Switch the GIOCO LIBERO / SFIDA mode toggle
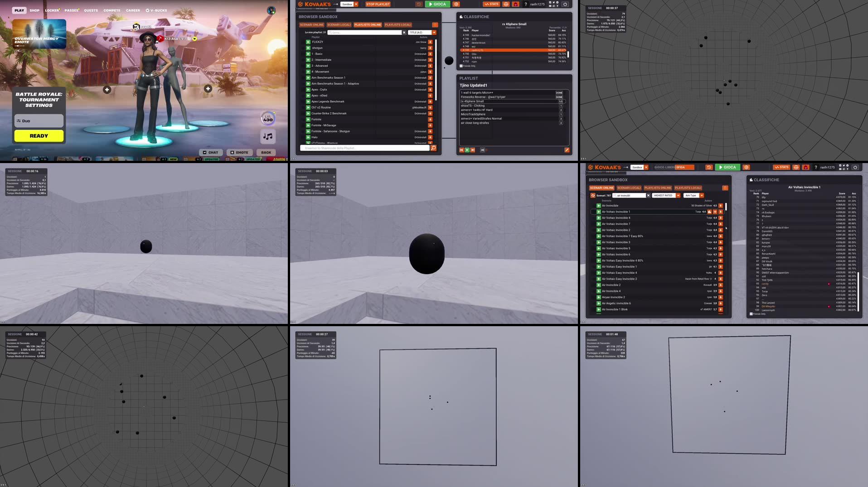Image resolution: width=868 pixels, height=487 pixels. point(674,167)
